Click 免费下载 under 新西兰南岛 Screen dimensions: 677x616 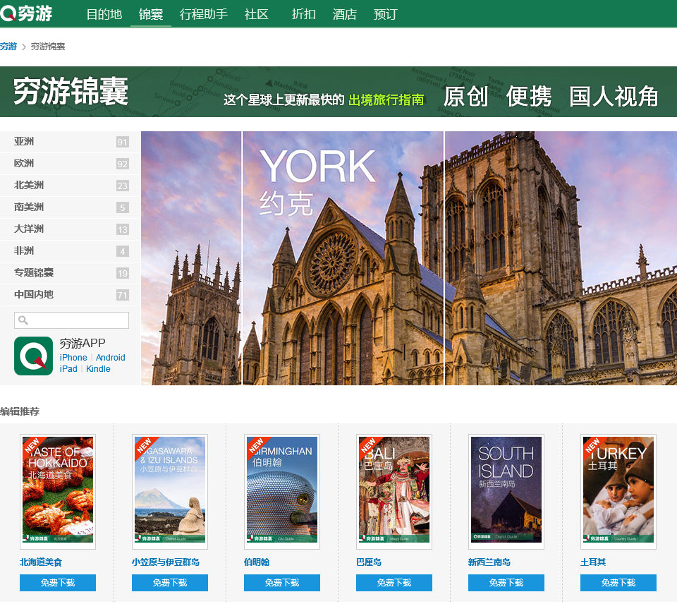(506, 583)
